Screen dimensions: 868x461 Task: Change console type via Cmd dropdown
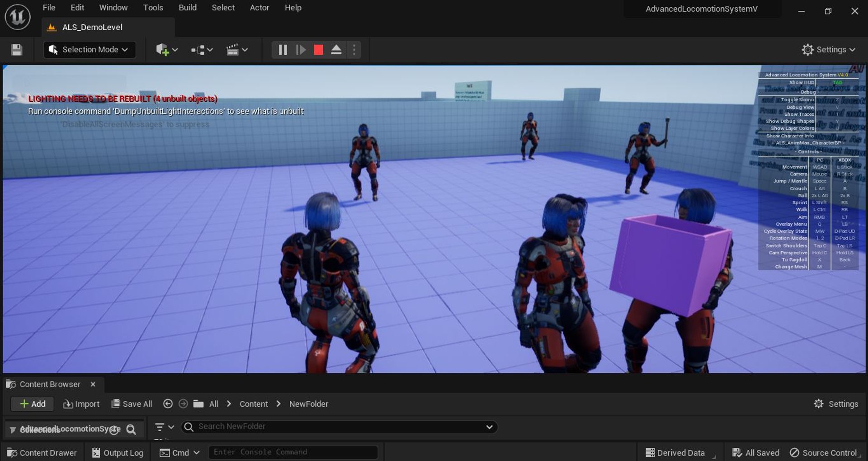179,452
